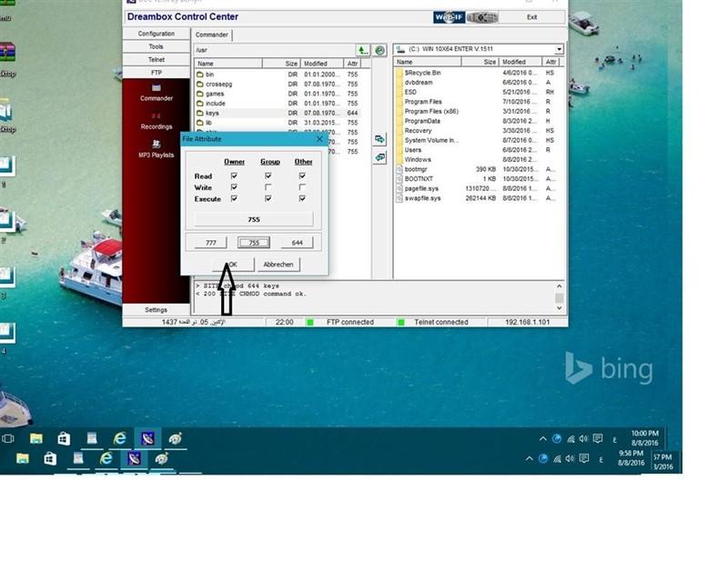Click the /usr path field
Screen dimensions: 728x581
pyautogui.click(x=274, y=50)
